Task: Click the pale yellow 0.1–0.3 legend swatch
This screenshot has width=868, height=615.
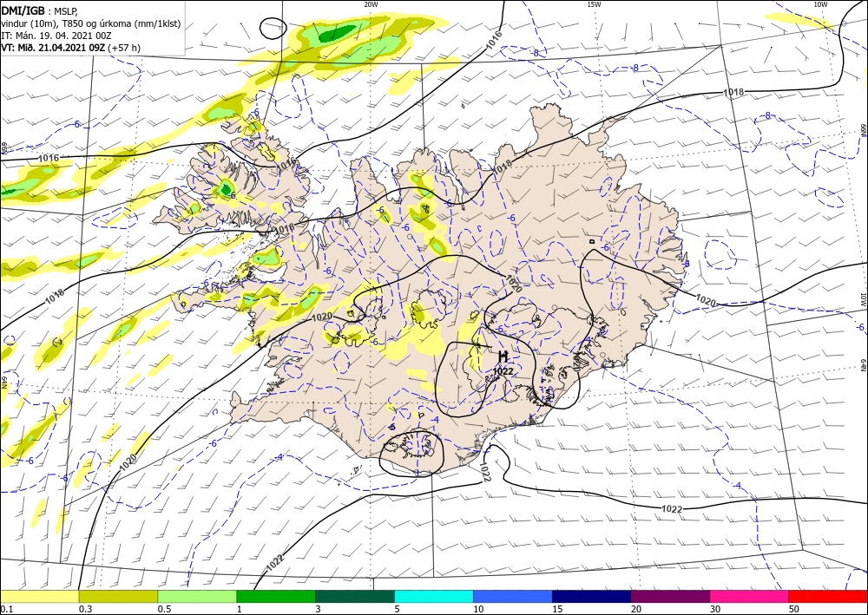Action: [39, 597]
